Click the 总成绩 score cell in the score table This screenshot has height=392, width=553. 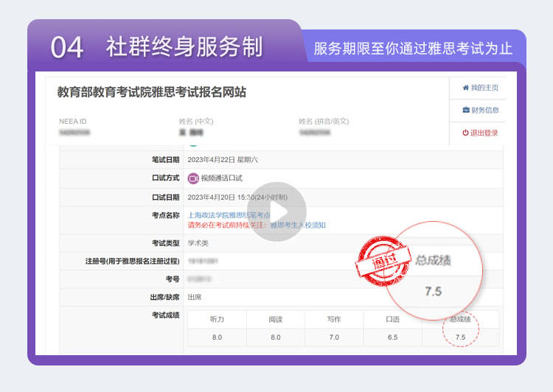460,337
